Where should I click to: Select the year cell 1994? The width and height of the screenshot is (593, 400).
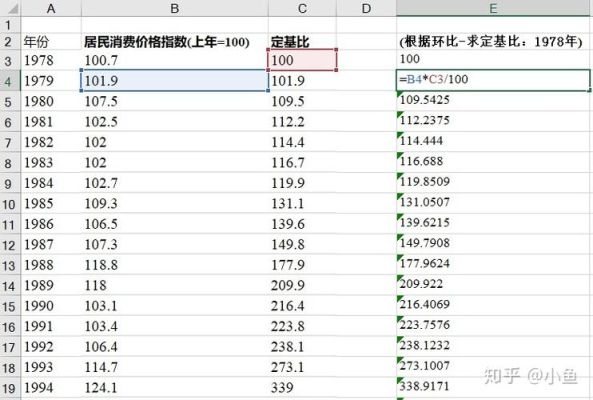click(x=51, y=388)
